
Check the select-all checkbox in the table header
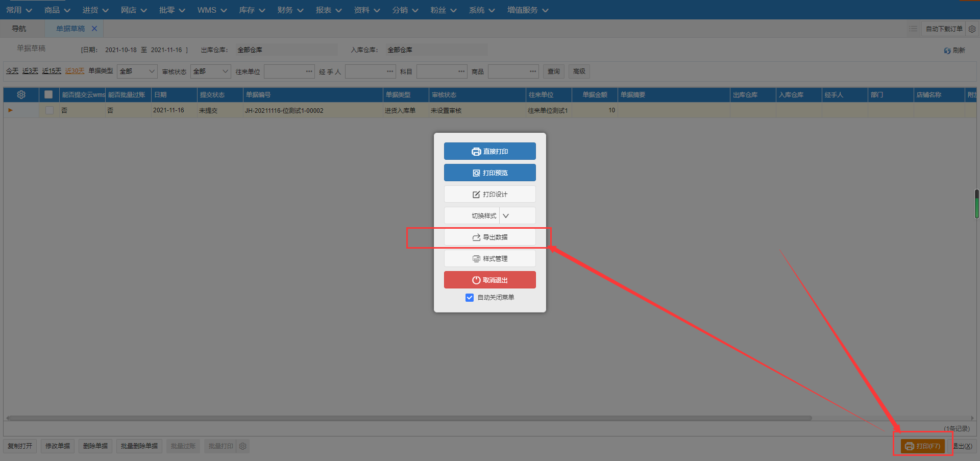coord(48,94)
